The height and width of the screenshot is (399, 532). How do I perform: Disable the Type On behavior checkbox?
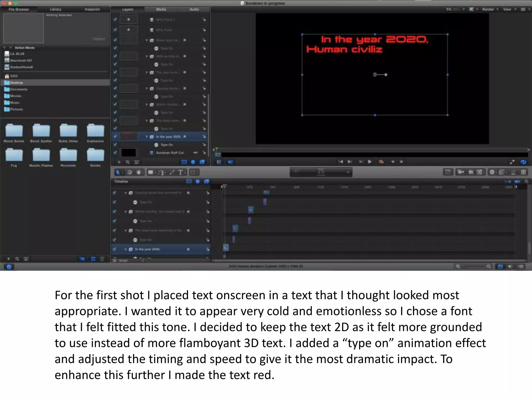click(115, 145)
